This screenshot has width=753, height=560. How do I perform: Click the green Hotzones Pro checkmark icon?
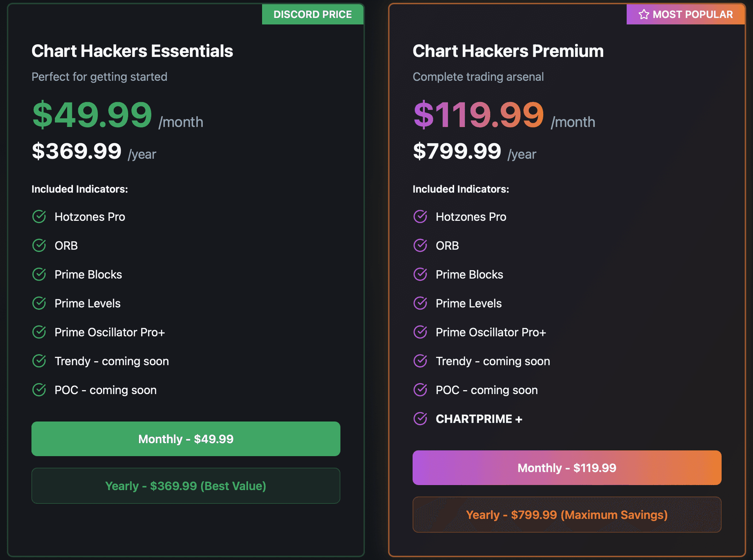(x=39, y=216)
